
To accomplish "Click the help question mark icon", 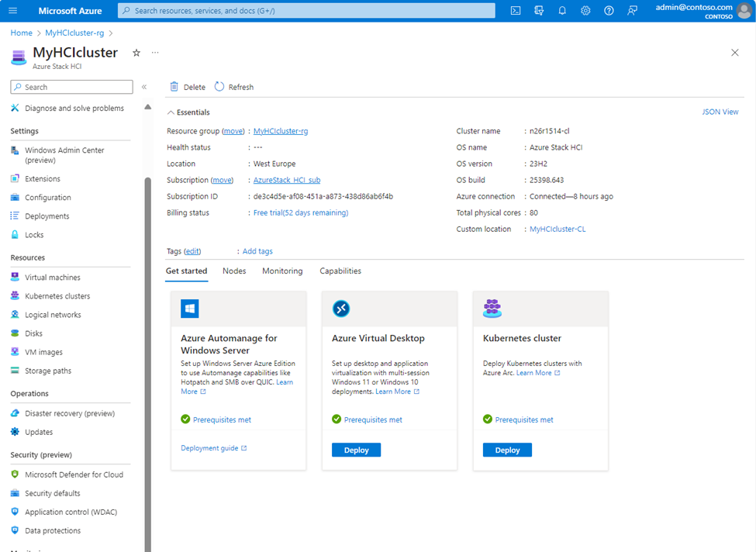I will coord(609,11).
